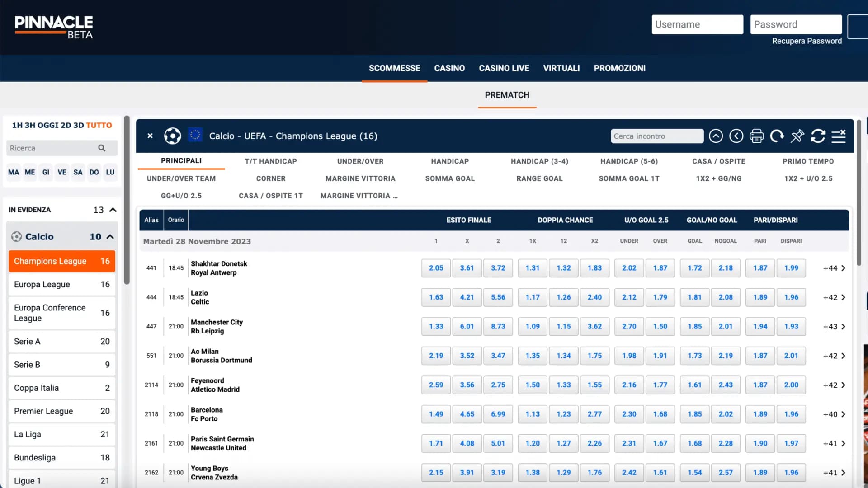Toggle the SA day filter

(78, 172)
